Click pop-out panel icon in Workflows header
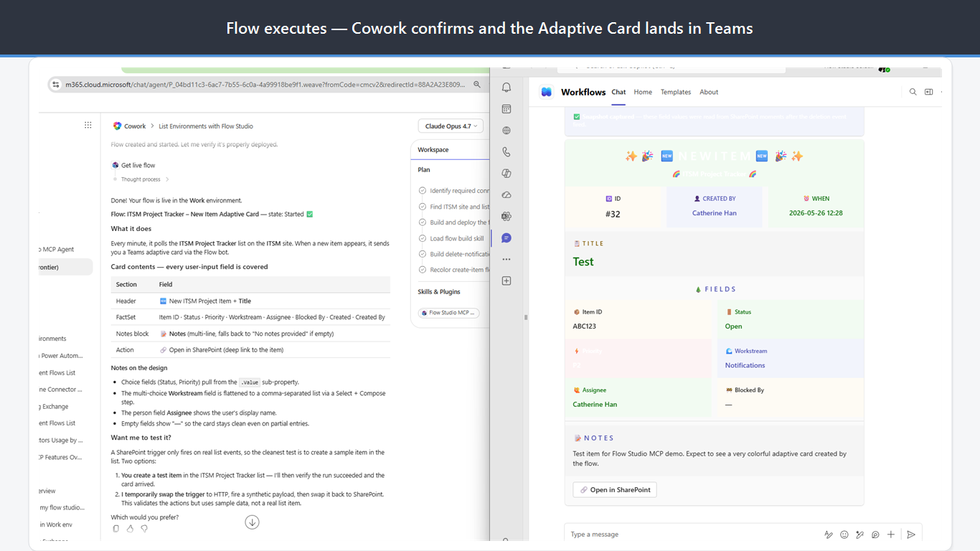This screenshot has width=980, height=551. click(928, 92)
